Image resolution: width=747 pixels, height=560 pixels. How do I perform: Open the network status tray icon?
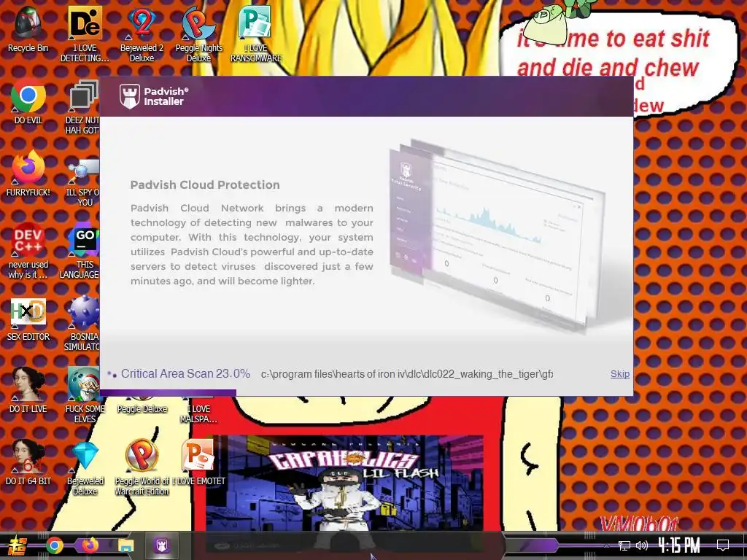coord(624,545)
